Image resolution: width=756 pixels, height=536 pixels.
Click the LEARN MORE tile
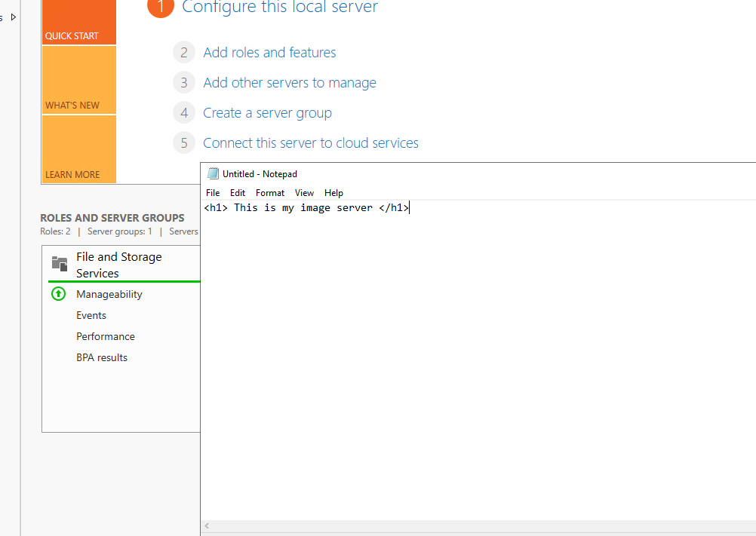pos(78,149)
